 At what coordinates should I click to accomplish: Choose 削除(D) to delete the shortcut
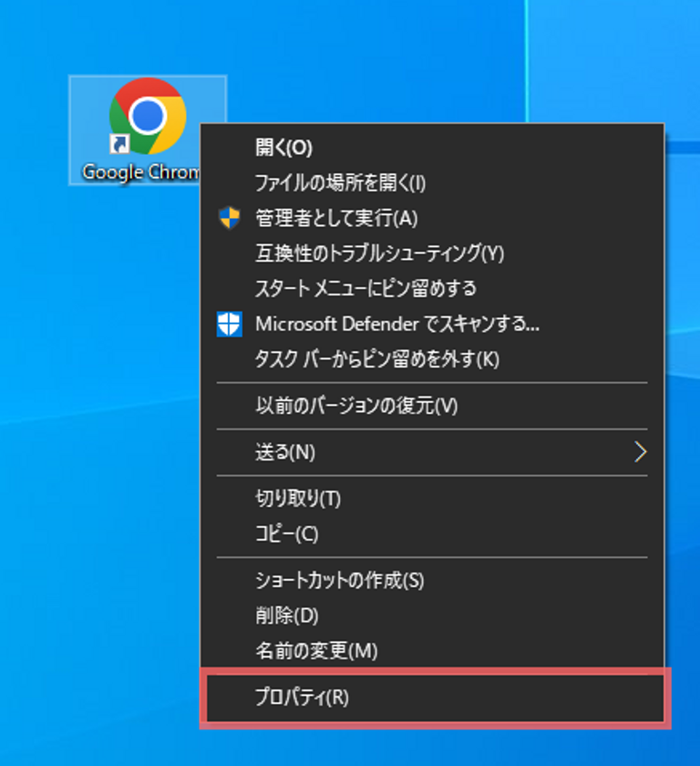pyautogui.click(x=432, y=616)
